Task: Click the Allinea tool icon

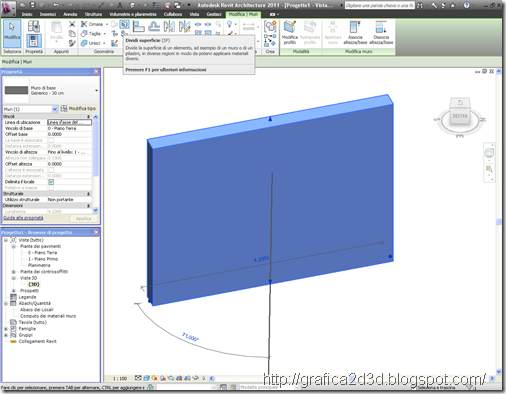Action: pos(138,26)
